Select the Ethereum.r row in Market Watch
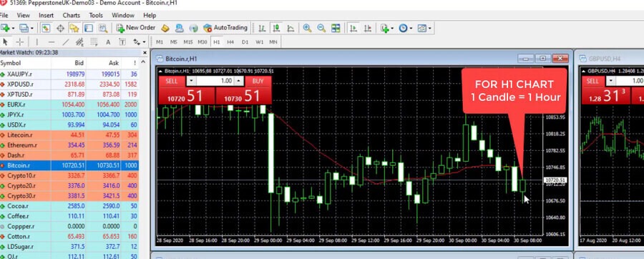 coord(69,145)
